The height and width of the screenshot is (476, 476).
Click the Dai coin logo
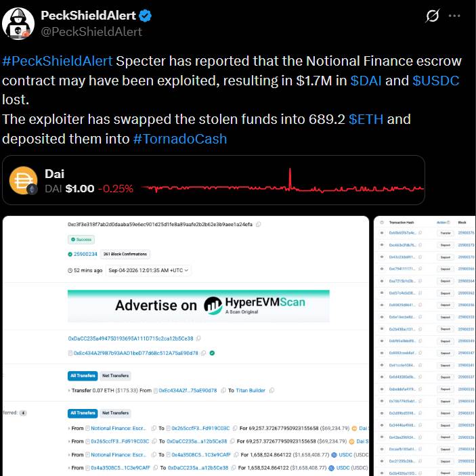(x=24, y=180)
